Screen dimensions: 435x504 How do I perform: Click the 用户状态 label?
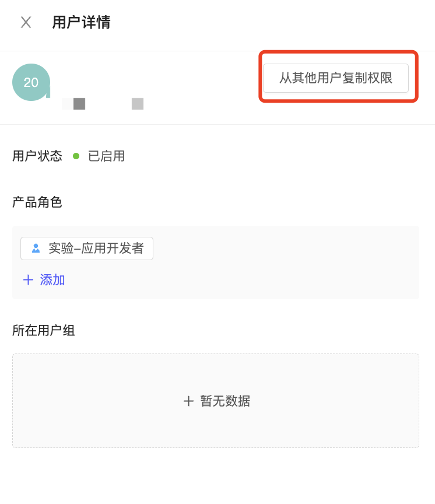(x=37, y=156)
